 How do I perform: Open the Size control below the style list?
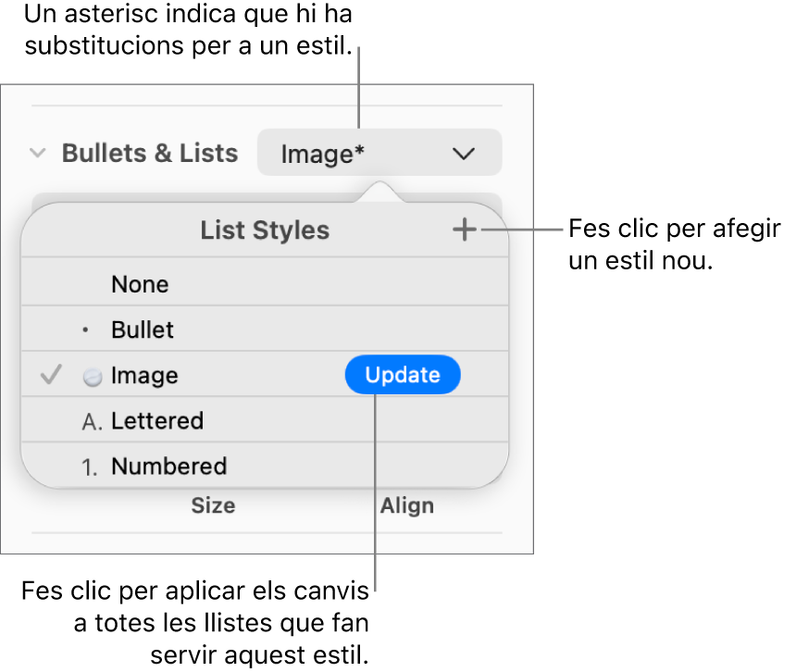214,505
